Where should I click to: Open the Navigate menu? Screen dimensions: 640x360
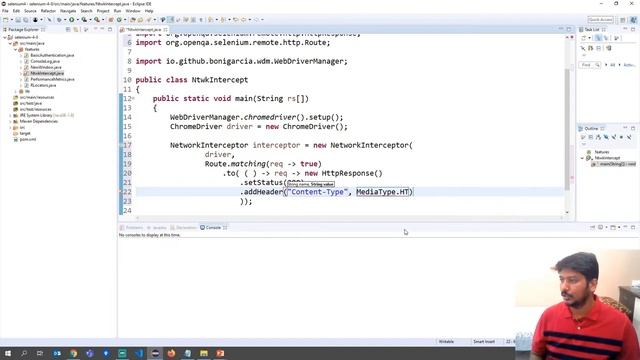(x=68, y=11)
